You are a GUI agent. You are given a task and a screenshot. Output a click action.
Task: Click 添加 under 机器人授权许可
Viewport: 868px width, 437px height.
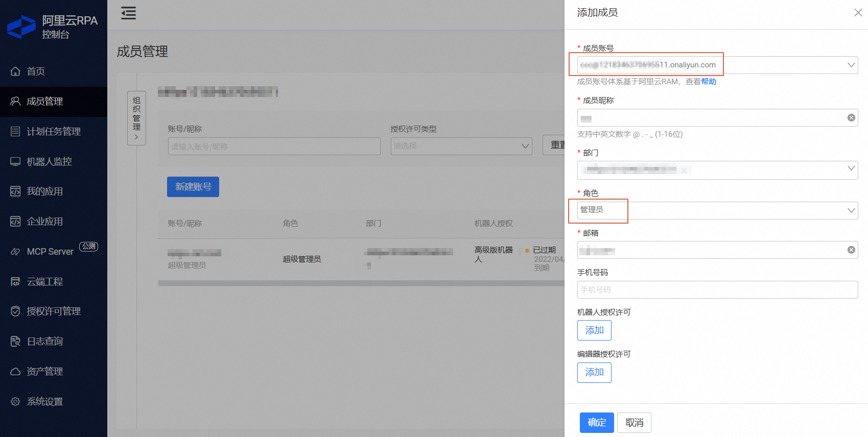[x=594, y=330]
